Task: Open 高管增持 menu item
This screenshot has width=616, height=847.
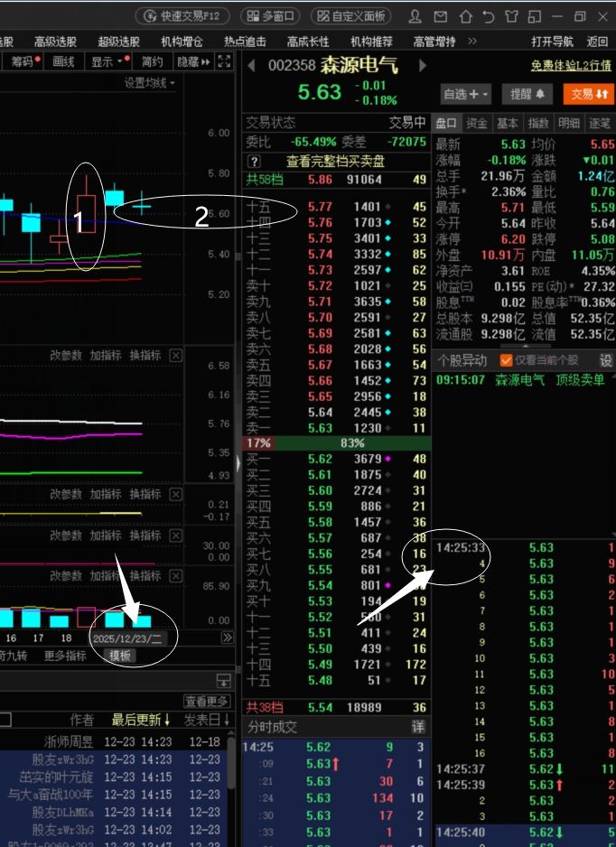Action: tap(434, 42)
